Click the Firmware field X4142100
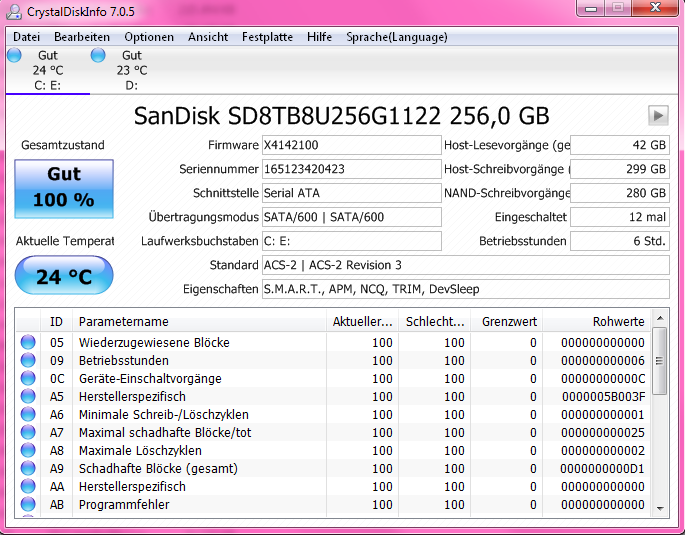The width and height of the screenshot is (685, 535). 352,145
